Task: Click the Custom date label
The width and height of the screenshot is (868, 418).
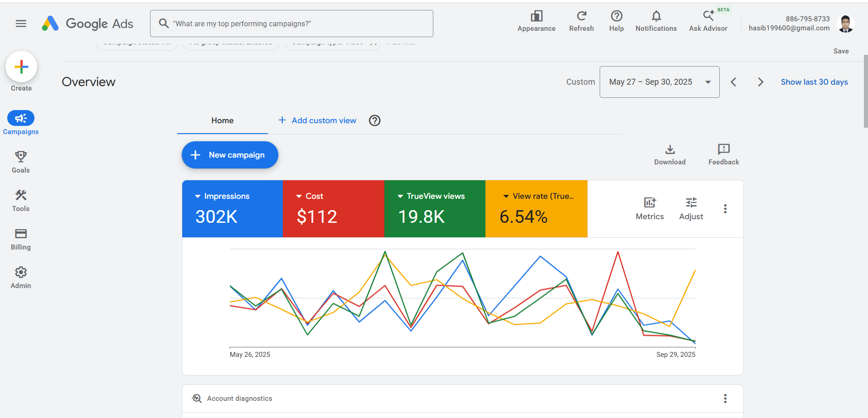Action: click(x=580, y=82)
